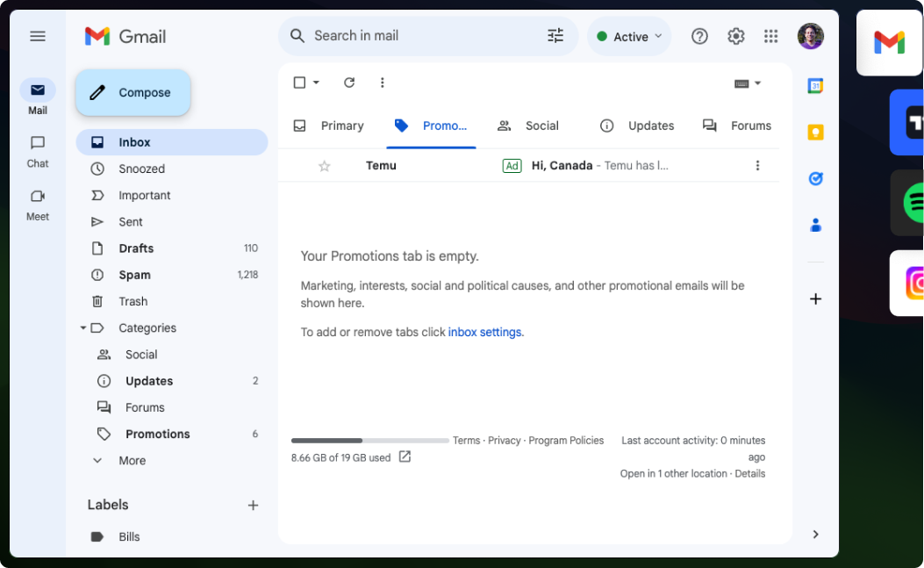Open the Bills label
The width and height of the screenshot is (924, 568).
click(172, 536)
